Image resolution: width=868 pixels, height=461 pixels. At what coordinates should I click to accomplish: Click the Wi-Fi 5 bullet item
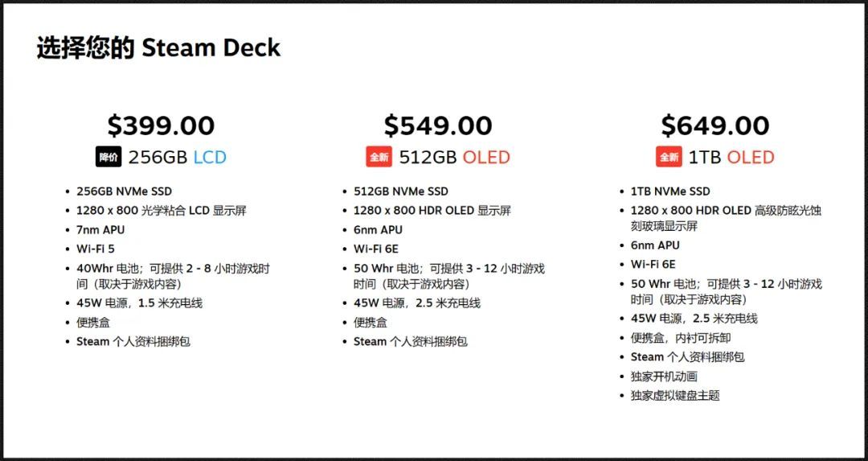coord(95,249)
